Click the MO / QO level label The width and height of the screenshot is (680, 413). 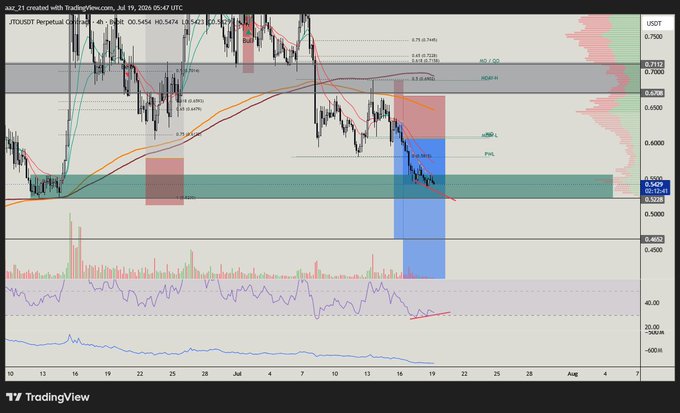[489, 61]
